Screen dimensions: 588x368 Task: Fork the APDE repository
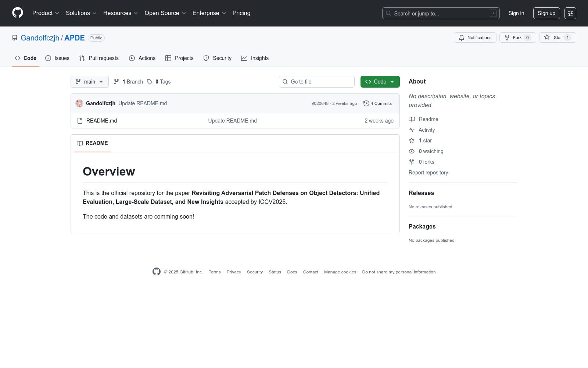[518, 38]
